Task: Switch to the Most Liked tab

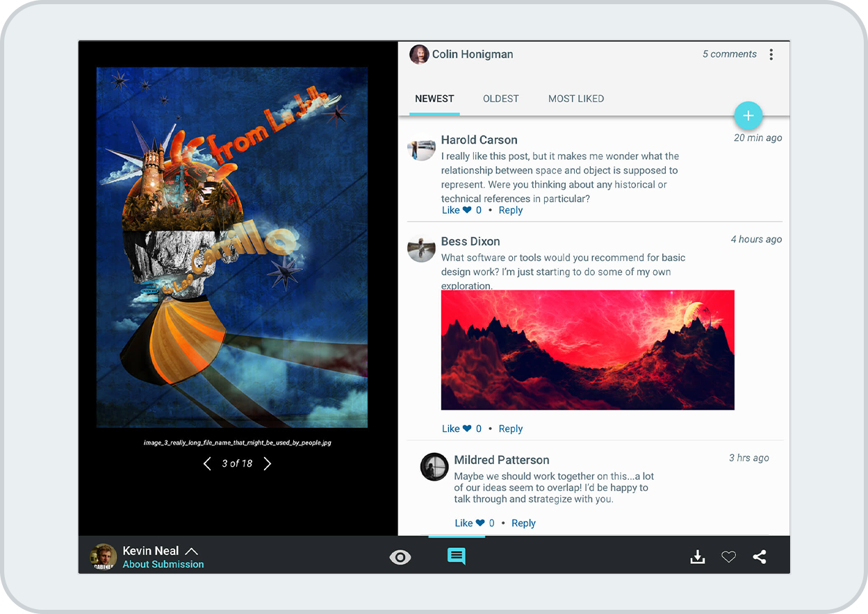Action: pos(575,99)
